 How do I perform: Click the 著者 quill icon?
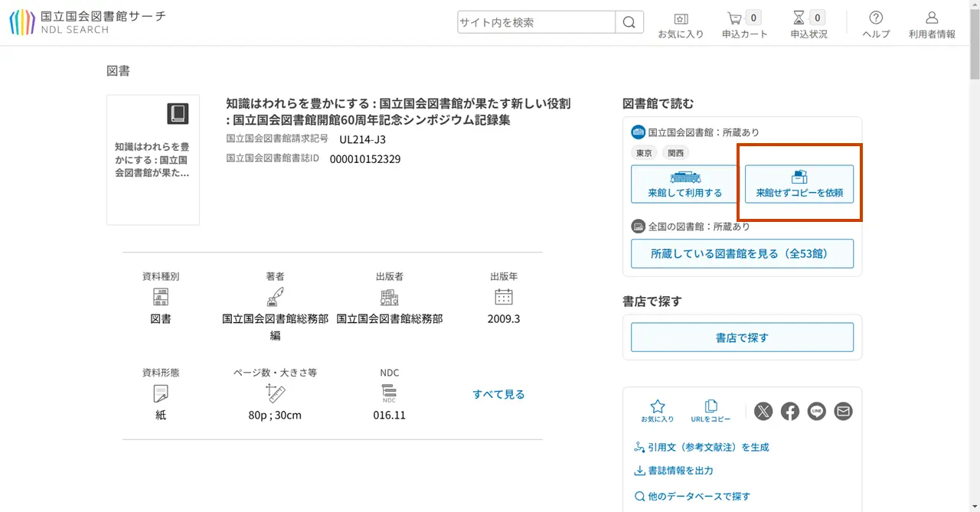[x=276, y=297]
